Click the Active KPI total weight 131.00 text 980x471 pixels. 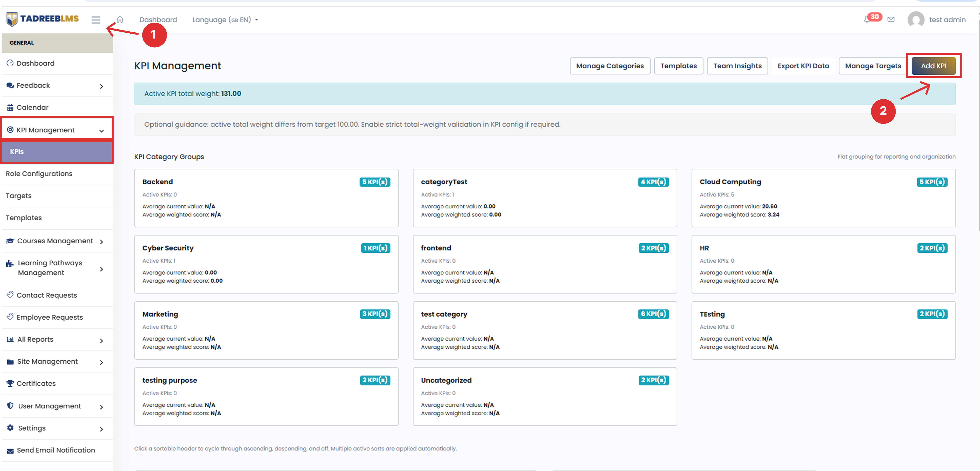click(x=193, y=94)
